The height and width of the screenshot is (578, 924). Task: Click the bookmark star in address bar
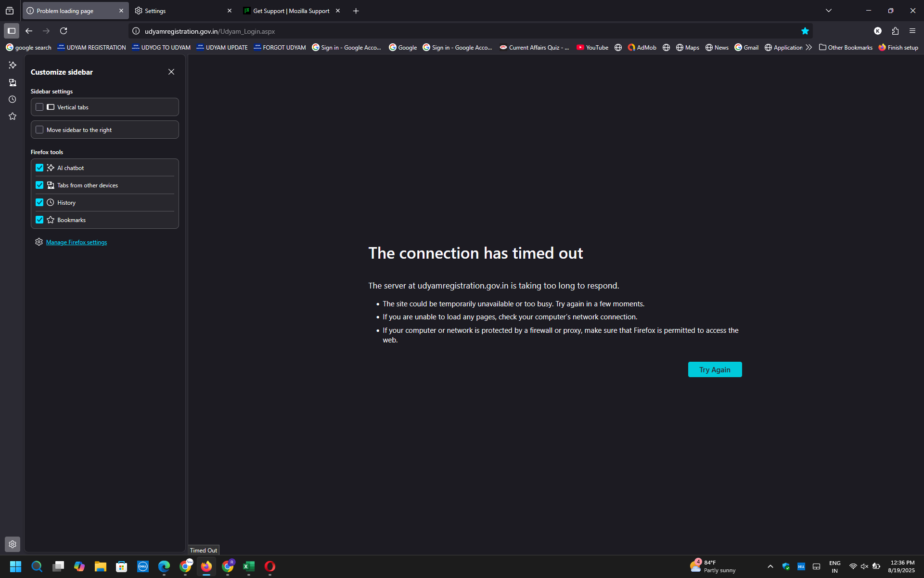coord(805,31)
